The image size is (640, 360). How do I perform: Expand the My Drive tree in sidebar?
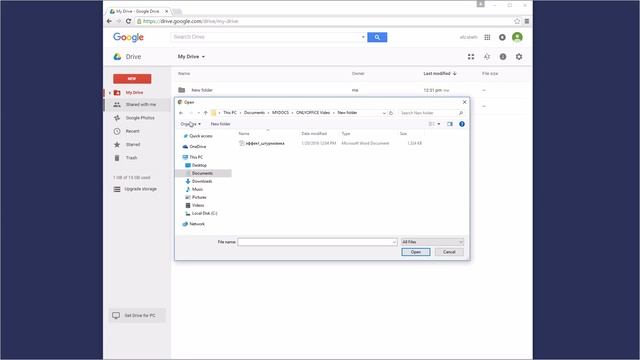[x=110, y=93]
